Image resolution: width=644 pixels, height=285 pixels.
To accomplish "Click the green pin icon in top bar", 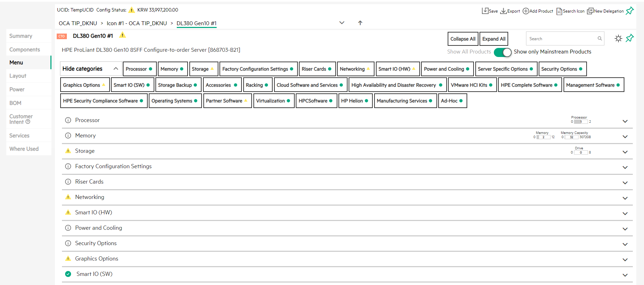I will pyautogui.click(x=630, y=11).
